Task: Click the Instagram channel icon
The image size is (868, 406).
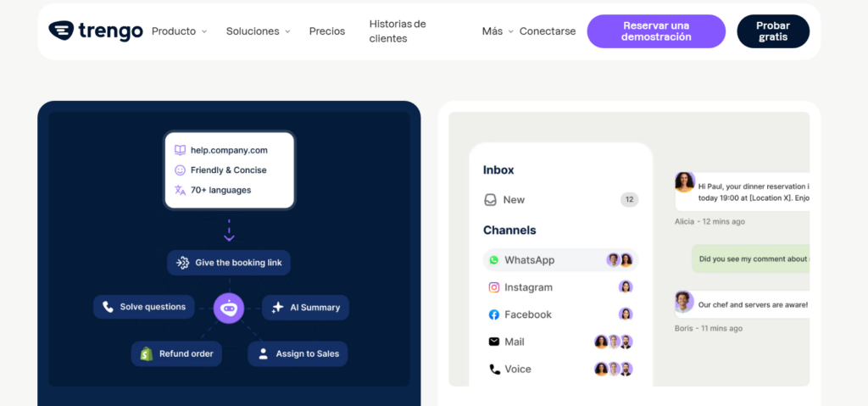Action: pos(493,287)
